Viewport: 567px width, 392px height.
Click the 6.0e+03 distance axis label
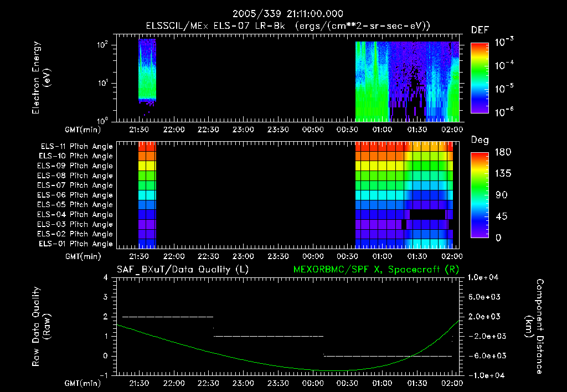(x=484, y=297)
